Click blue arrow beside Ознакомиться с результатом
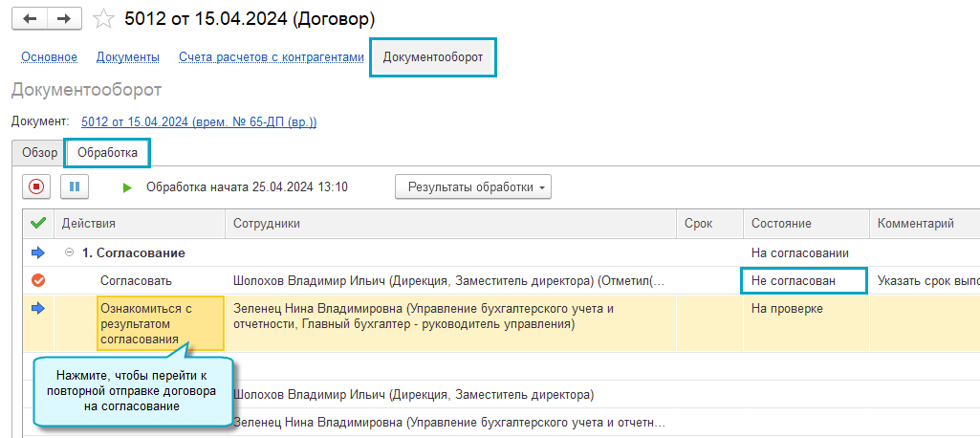Image resolution: width=980 pixels, height=438 pixels. click(38, 308)
